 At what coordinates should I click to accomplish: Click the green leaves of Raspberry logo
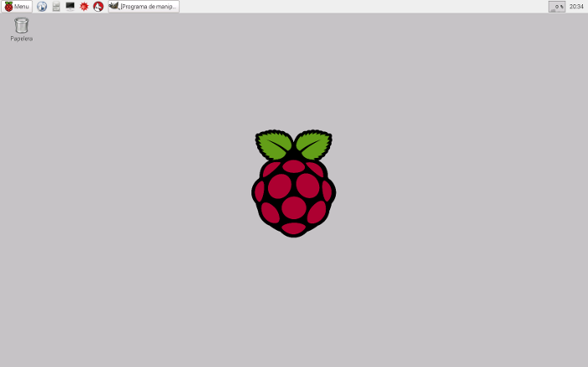[274, 144]
